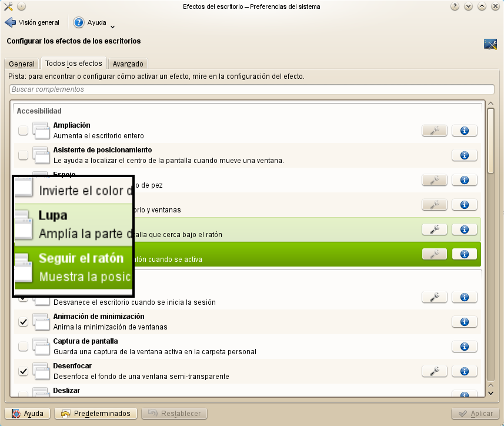The height and width of the screenshot is (426, 504).
Task: Uncheck the Desenfocar effect
Action: coord(23,371)
